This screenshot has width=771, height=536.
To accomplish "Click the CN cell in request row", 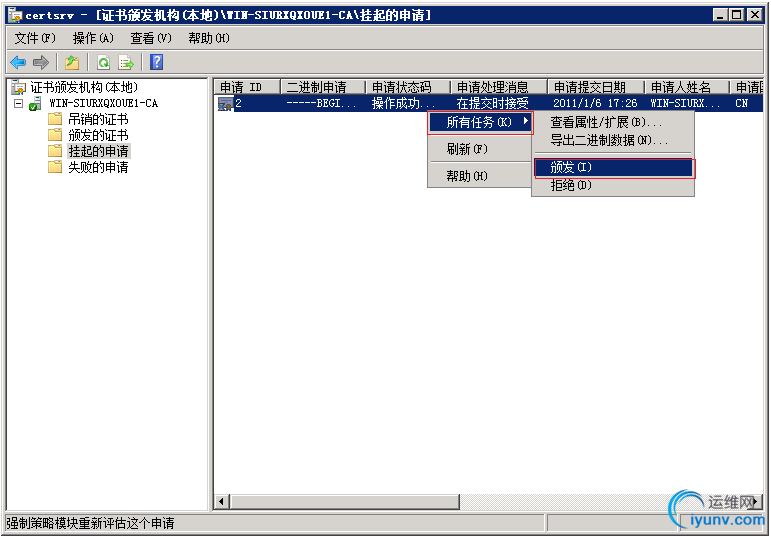I will [741, 103].
